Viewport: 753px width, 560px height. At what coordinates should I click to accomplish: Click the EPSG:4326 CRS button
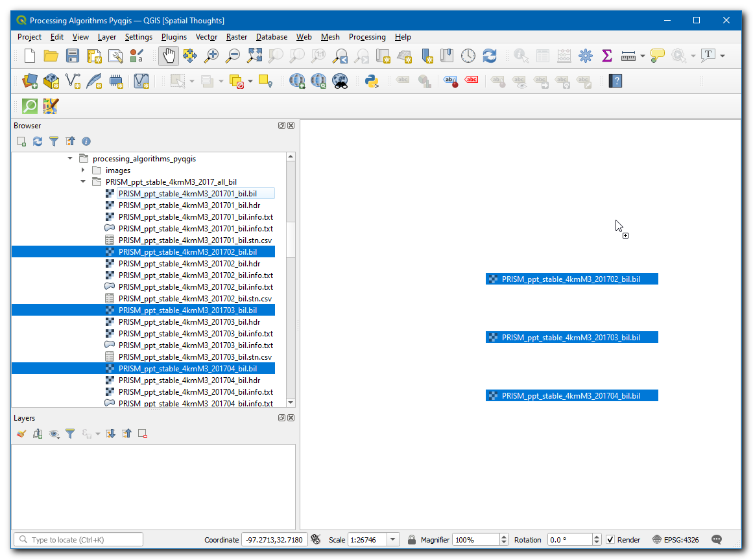pos(676,539)
